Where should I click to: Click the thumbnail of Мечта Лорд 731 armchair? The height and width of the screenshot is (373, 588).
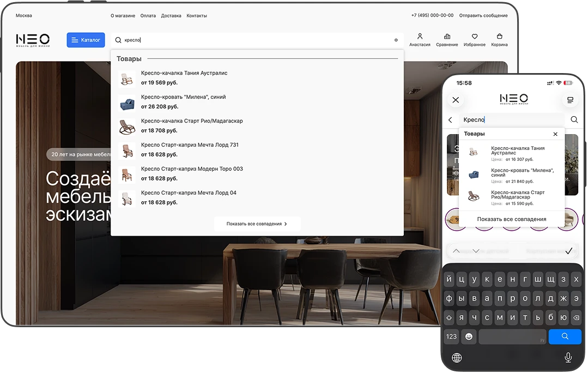127,151
